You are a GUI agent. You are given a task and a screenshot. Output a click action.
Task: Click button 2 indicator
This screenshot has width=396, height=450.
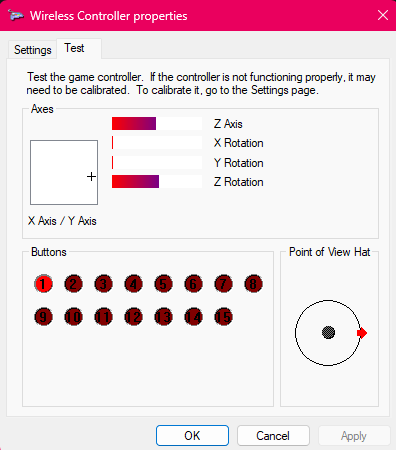[x=73, y=284]
